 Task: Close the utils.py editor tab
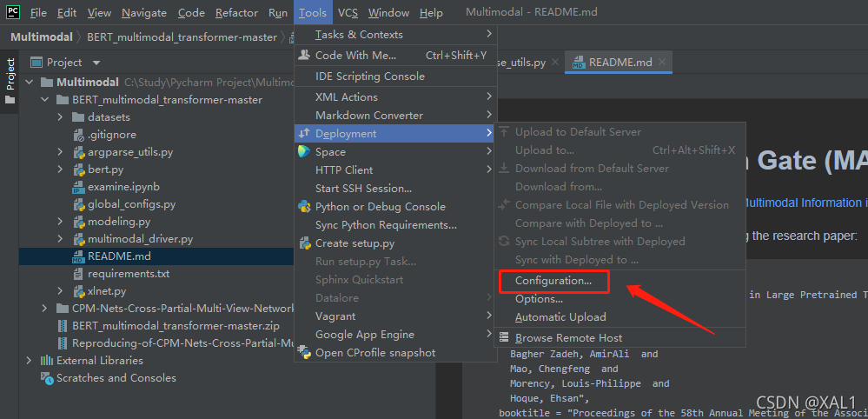click(x=555, y=62)
